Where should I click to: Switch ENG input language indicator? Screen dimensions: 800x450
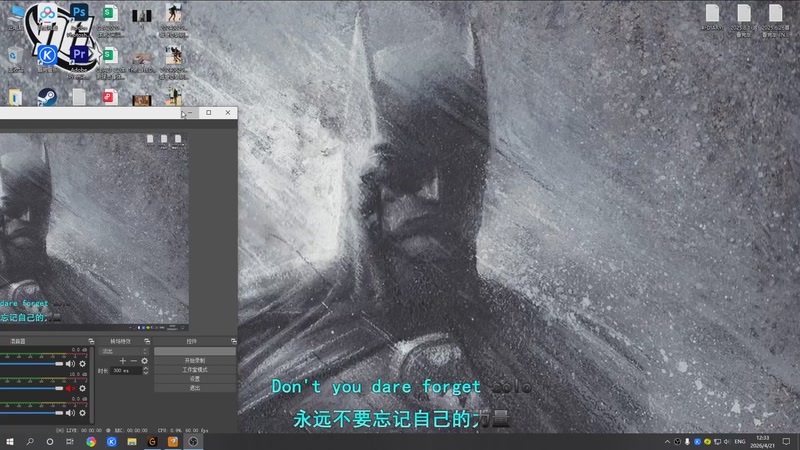point(740,442)
